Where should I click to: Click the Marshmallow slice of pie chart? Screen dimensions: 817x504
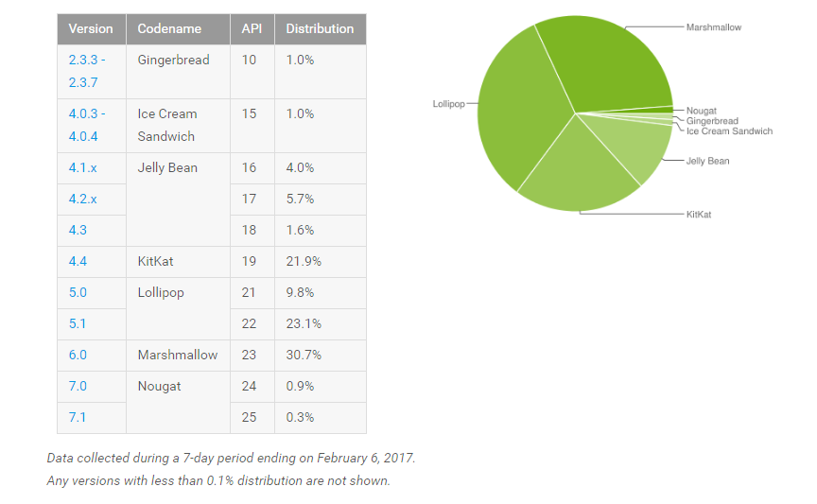(610, 66)
